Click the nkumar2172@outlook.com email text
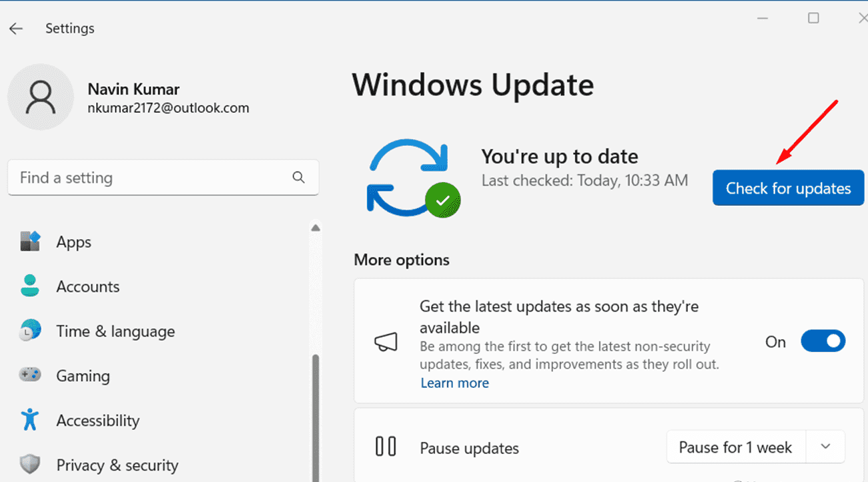The height and width of the screenshot is (482, 868). (x=168, y=107)
